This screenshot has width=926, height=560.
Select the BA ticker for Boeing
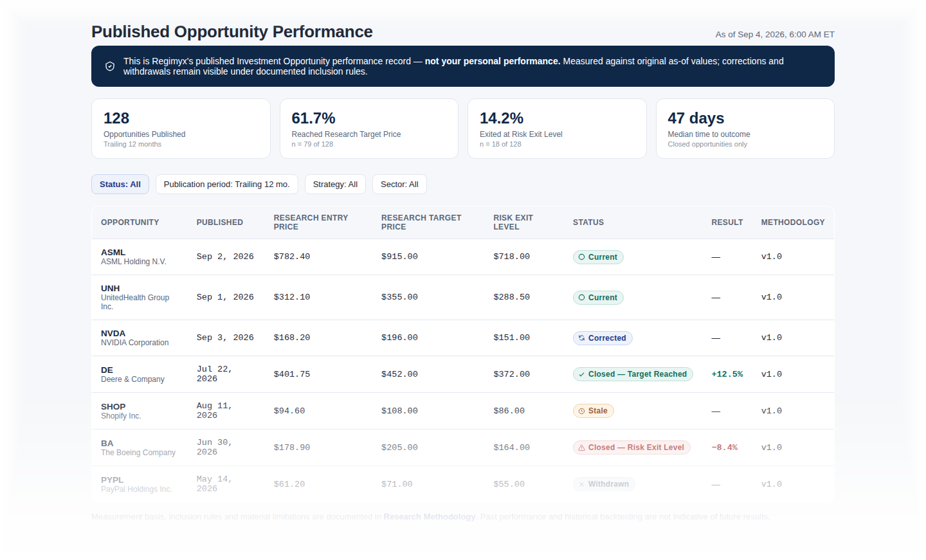pyautogui.click(x=107, y=444)
